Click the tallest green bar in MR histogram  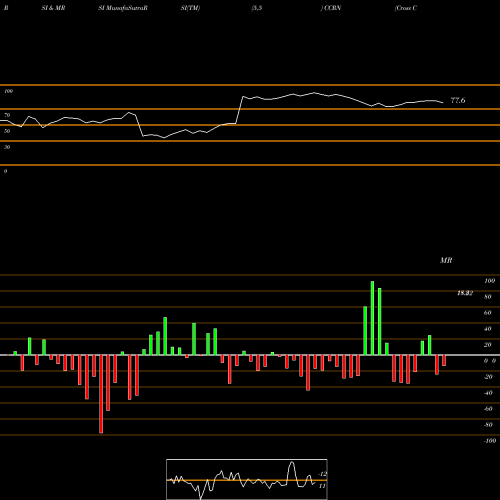coord(372,318)
